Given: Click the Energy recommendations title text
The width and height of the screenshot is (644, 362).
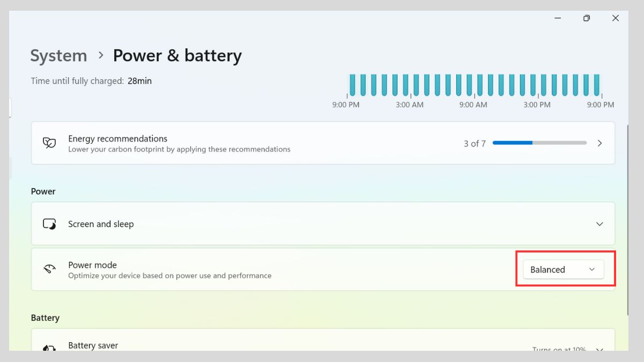Looking at the screenshot, I should click(118, 138).
